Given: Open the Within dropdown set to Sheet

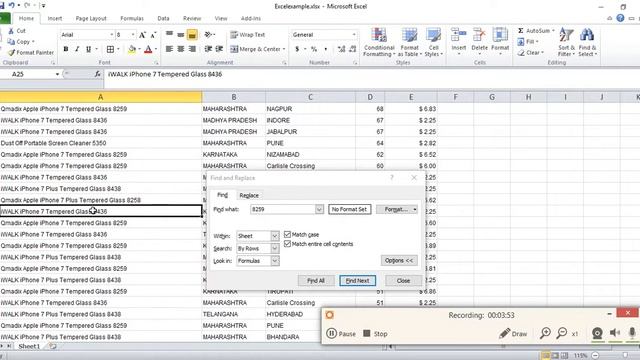Looking at the screenshot, I should (275, 236).
